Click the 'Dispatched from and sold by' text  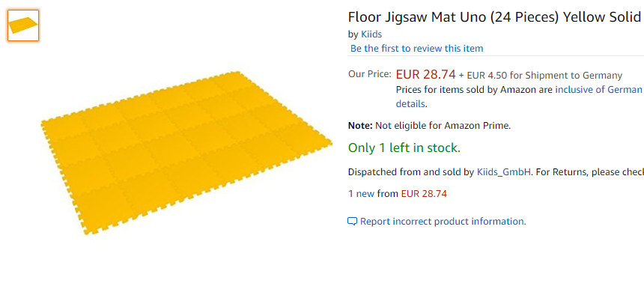click(x=411, y=172)
